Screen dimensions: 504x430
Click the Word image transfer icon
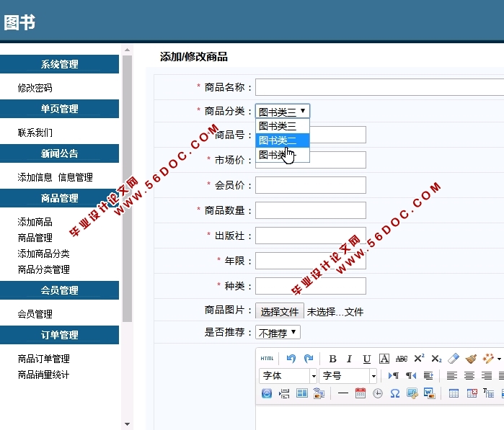[x=430, y=393]
